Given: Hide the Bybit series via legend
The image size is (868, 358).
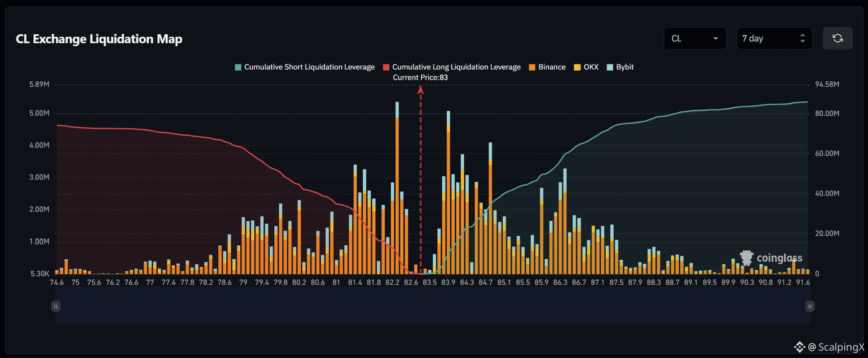Looking at the screenshot, I should [x=620, y=67].
